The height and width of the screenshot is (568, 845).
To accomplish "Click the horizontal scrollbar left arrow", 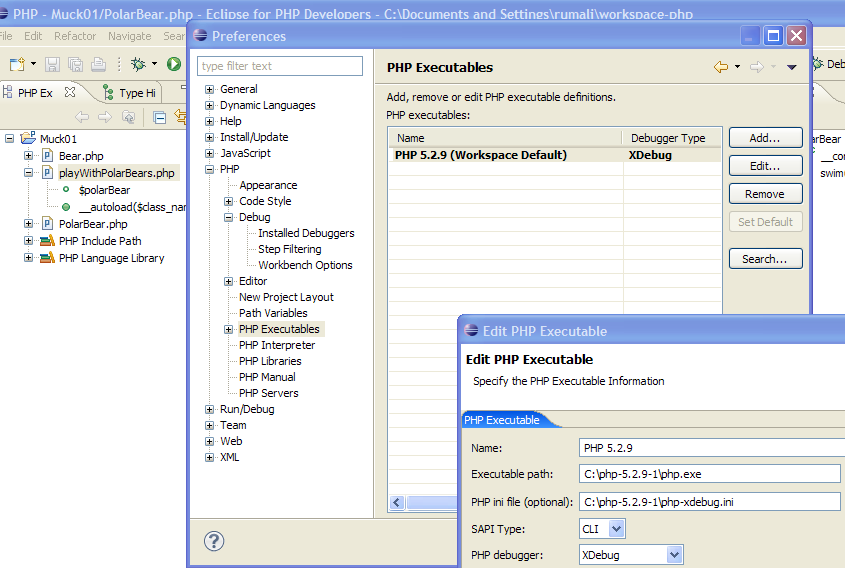I will point(397,502).
